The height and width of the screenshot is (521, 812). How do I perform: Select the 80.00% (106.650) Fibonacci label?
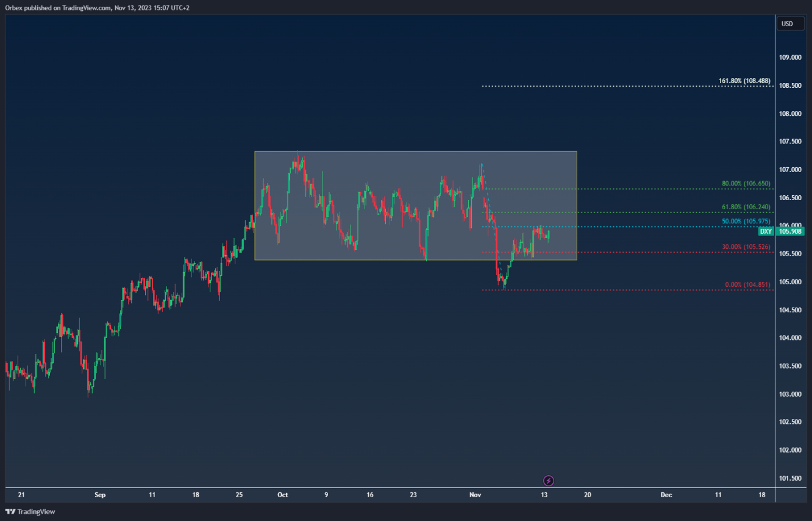(746, 183)
